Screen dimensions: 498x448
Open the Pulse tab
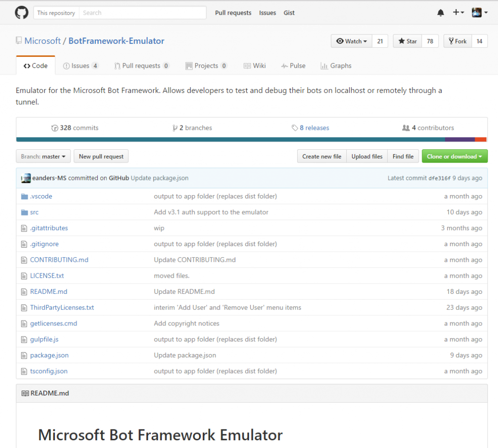pos(293,66)
